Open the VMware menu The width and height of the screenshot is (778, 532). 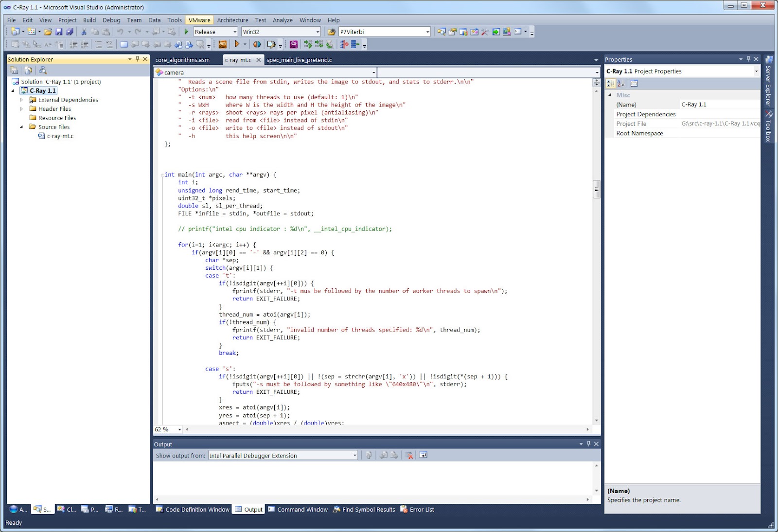[199, 20]
